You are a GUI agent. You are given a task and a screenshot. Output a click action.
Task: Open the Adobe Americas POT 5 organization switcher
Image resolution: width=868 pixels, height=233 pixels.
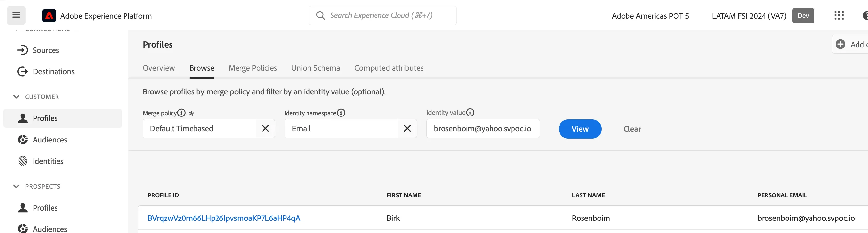pyautogui.click(x=650, y=16)
